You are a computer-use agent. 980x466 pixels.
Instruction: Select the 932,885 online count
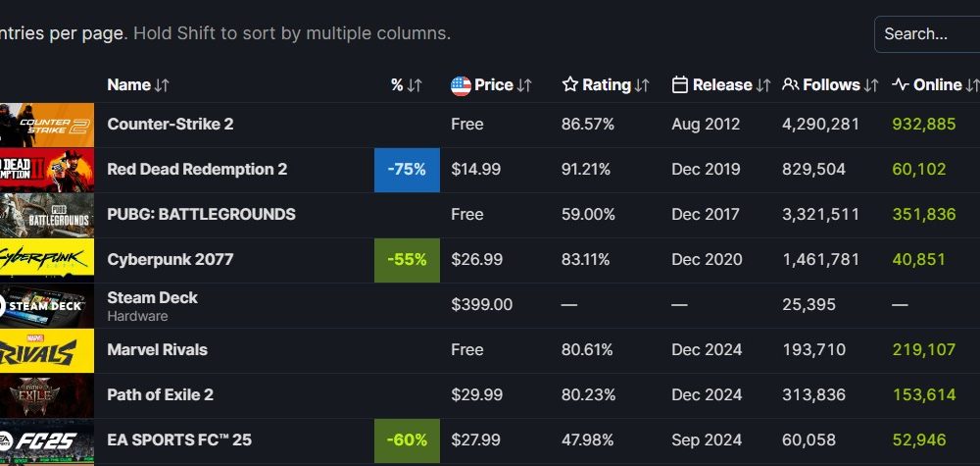[924, 124]
